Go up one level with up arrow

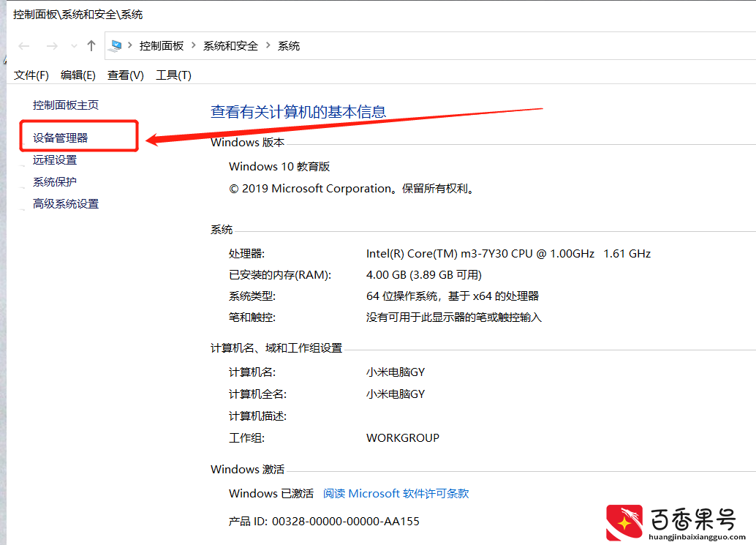[x=91, y=46]
